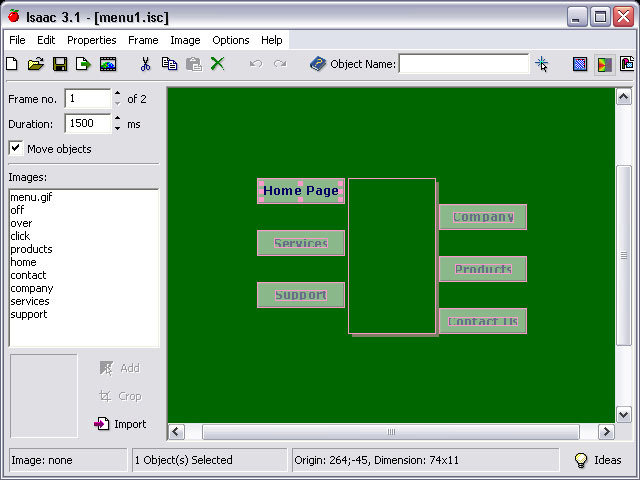Click the Import page-arrow icon
The image size is (640, 480).
[102, 424]
